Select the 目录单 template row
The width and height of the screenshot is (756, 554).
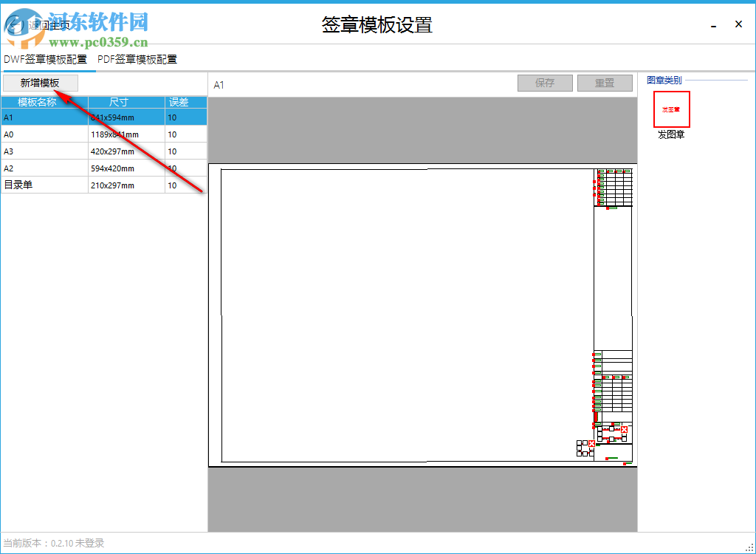(44, 185)
